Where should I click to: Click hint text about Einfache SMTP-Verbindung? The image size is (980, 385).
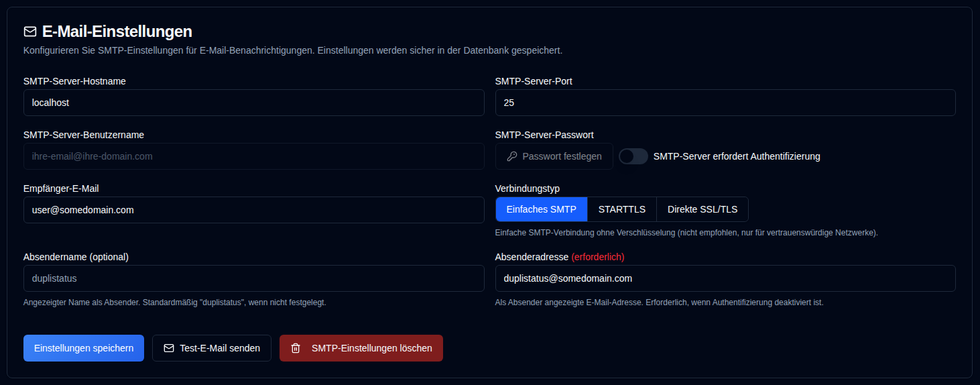tap(686, 233)
